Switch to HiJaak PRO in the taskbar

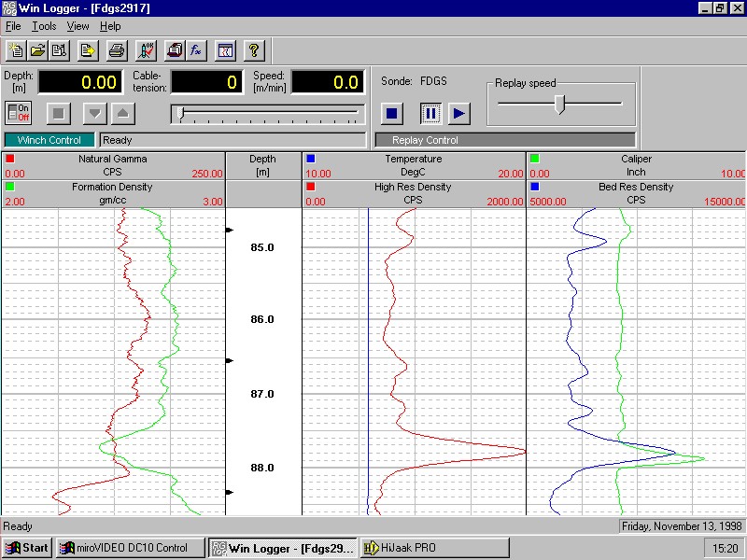coord(434,548)
